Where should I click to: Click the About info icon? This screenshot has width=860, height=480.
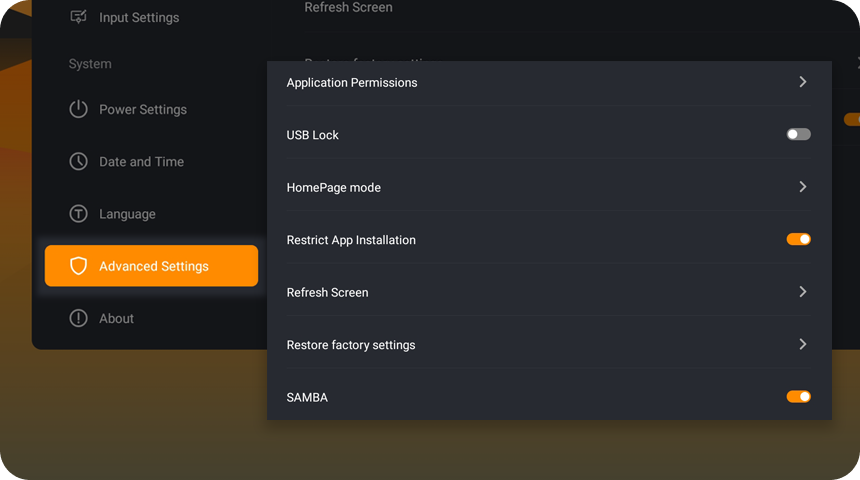(x=78, y=318)
